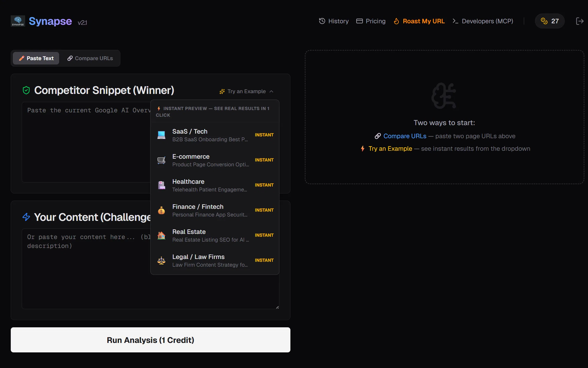The height and width of the screenshot is (368, 588).
Task: Click the shield icon next to Competitor Snippet
Action: point(26,90)
